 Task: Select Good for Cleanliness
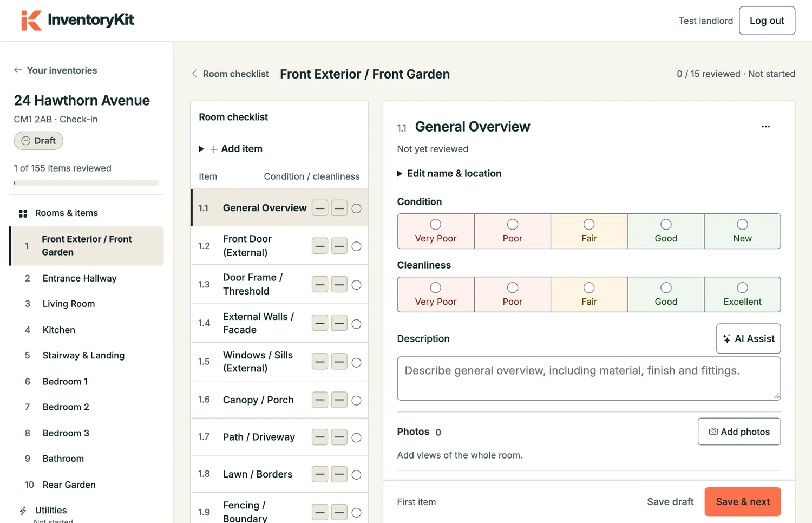coord(666,295)
